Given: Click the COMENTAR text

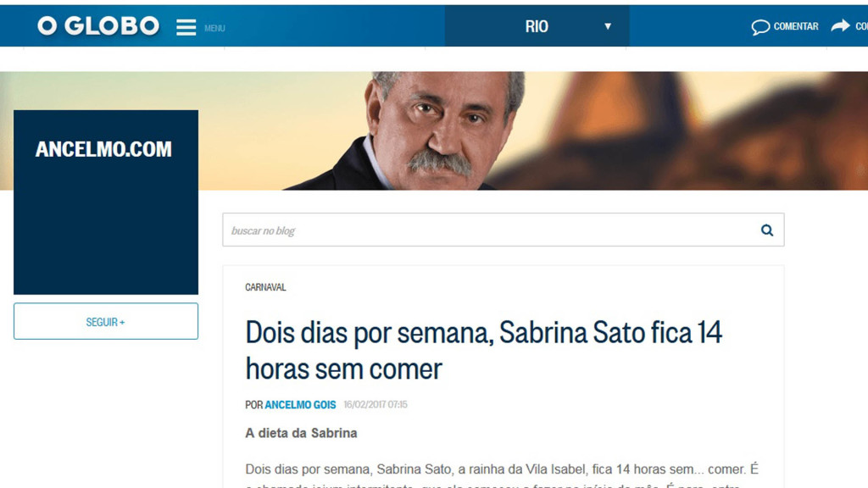Looking at the screenshot, I should coord(795,26).
